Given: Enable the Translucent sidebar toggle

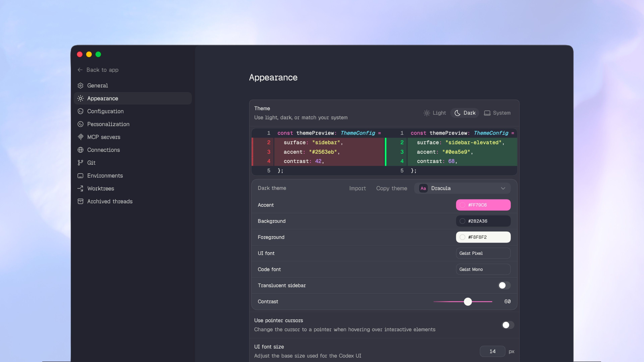Looking at the screenshot, I should coord(504,285).
